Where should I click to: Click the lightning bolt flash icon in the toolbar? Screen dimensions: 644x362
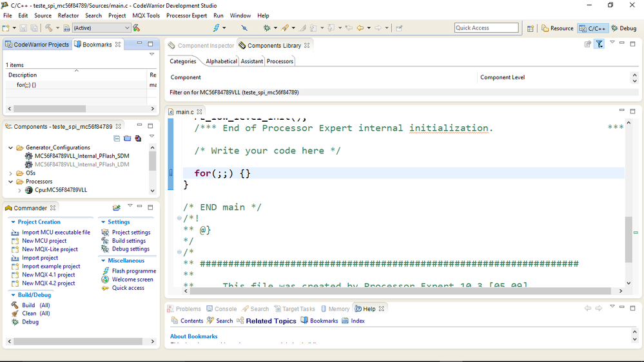[x=216, y=28]
